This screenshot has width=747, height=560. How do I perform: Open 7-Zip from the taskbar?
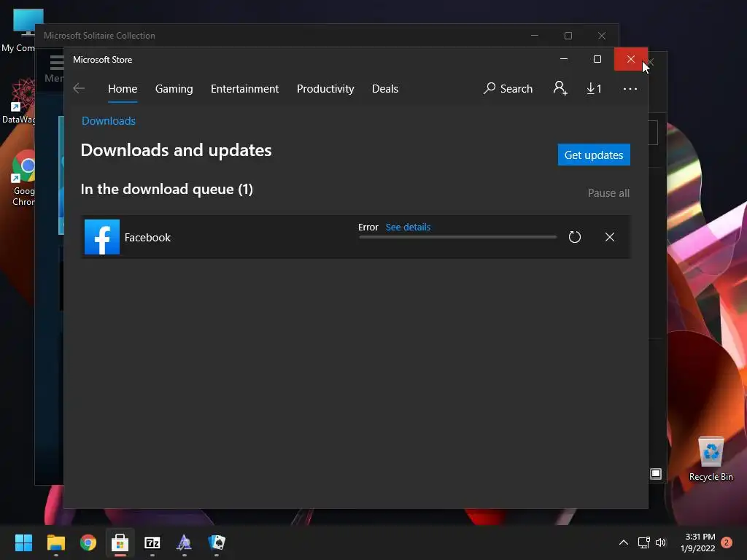tap(152, 542)
